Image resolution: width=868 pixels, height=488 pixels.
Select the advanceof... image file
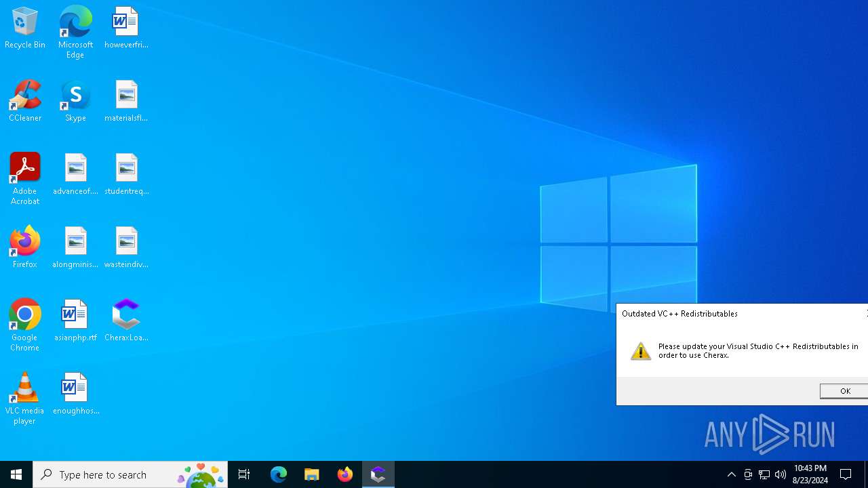[75, 175]
